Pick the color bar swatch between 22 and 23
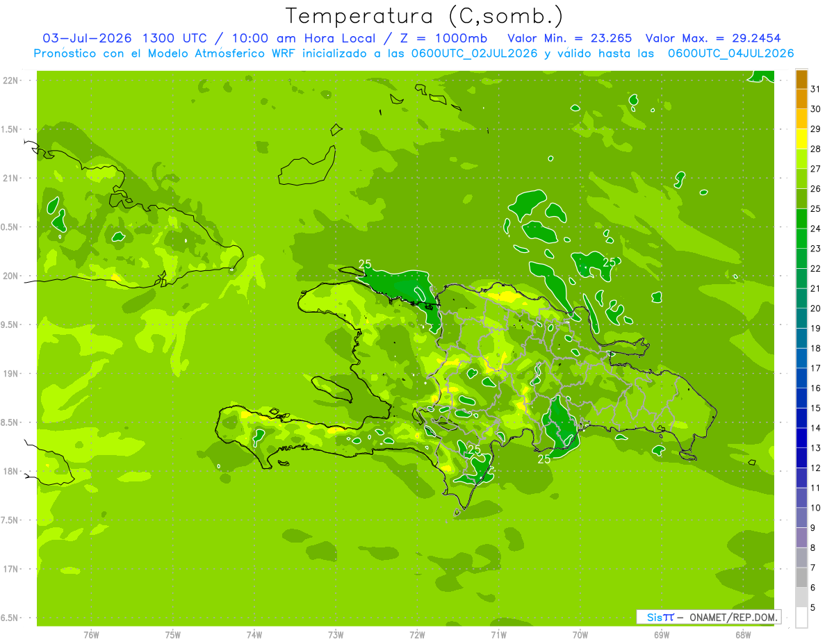Screen dimensions: 834x644 point(801,258)
